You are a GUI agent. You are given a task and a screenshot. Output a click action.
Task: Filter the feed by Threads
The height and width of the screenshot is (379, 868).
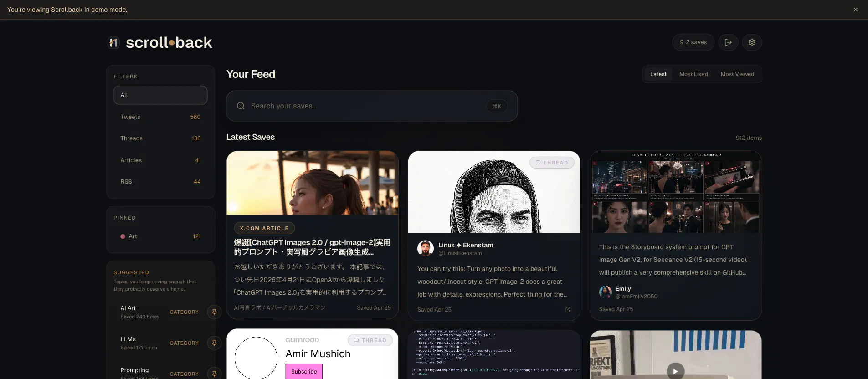pyautogui.click(x=160, y=138)
